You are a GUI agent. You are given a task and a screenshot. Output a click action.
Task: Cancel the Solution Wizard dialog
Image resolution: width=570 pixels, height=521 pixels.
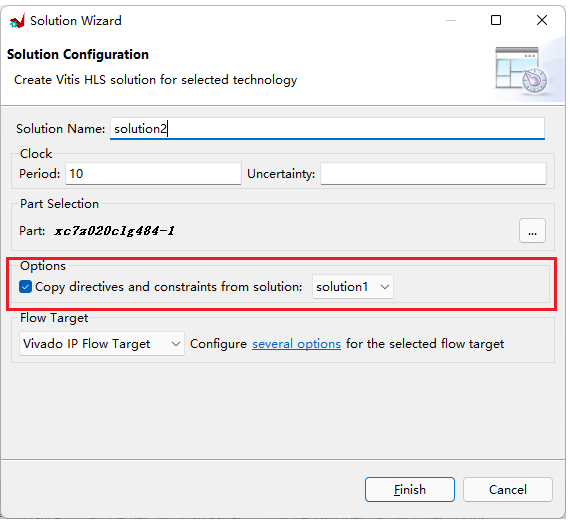[x=507, y=490]
